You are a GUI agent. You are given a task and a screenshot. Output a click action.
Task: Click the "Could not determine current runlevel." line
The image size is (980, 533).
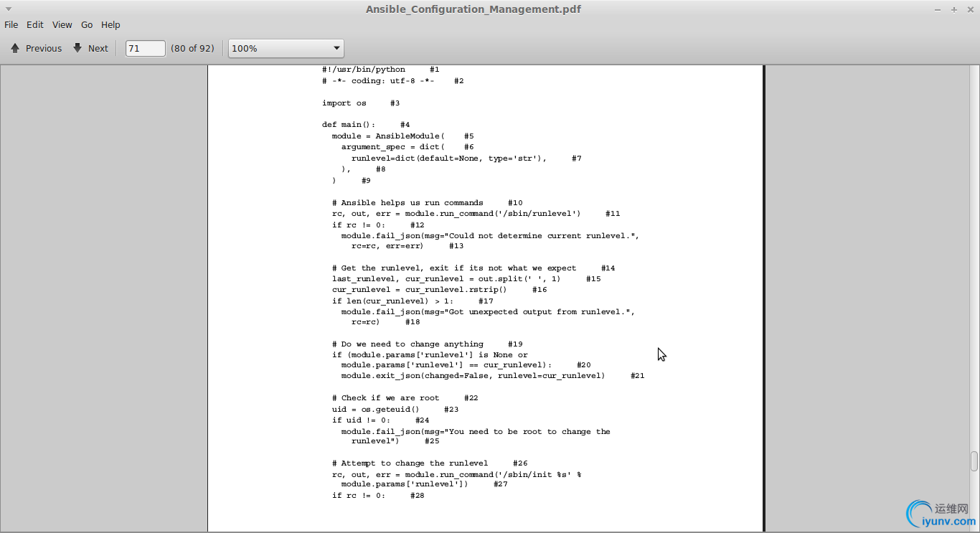490,236
